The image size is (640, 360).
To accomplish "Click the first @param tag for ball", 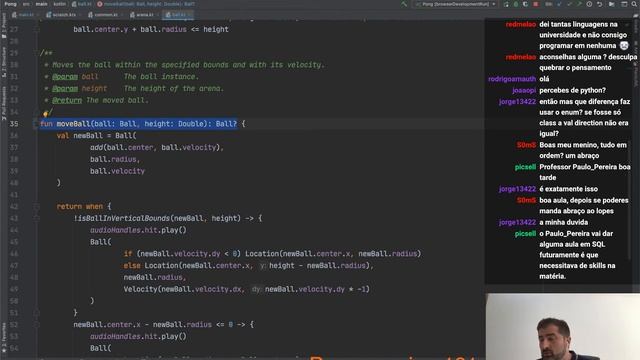I will click(65, 76).
